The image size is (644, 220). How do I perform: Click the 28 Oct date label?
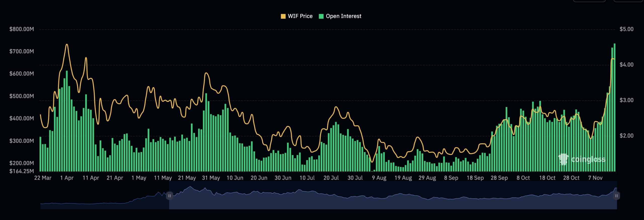(571, 178)
